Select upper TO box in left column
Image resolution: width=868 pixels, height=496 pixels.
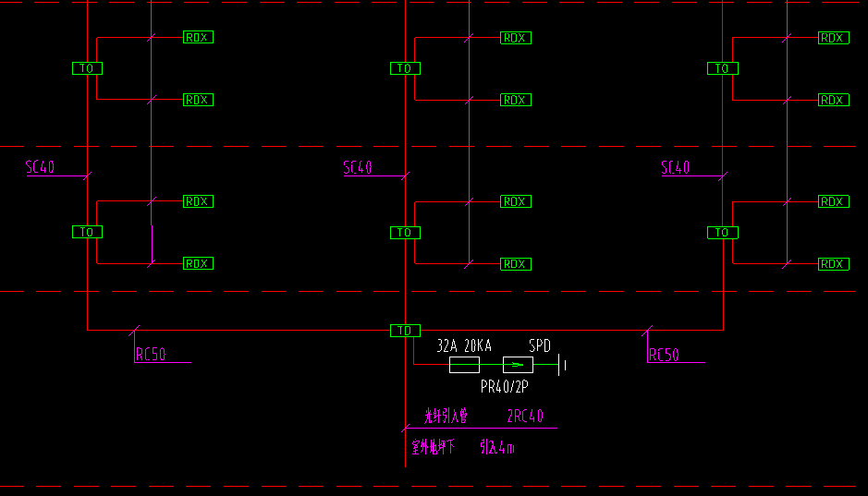(x=88, y=68)
